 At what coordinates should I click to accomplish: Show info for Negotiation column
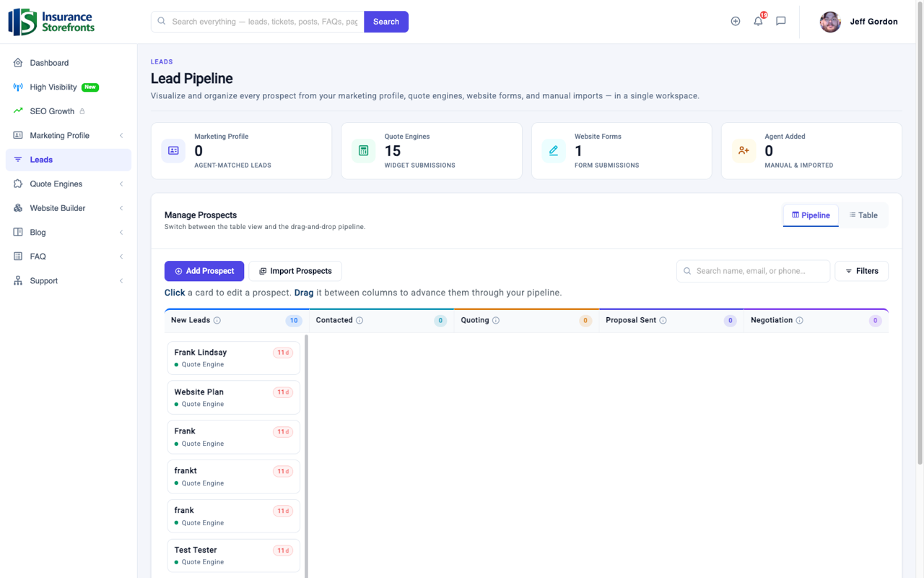tap(799, 321)
